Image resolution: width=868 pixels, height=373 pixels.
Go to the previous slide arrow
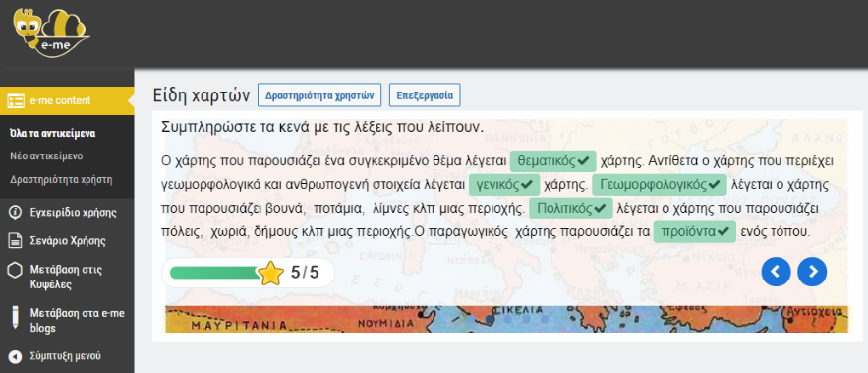[777, 272]
